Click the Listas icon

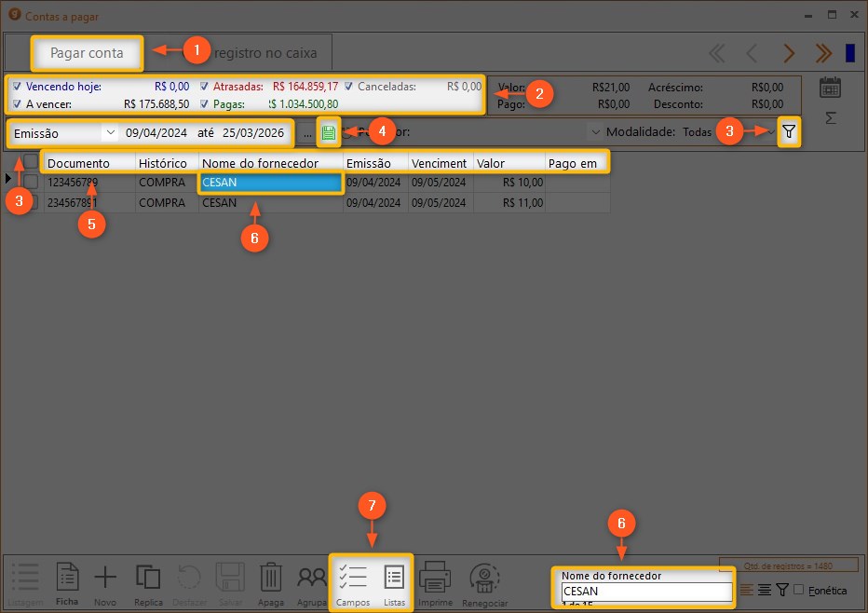[394, 579]
